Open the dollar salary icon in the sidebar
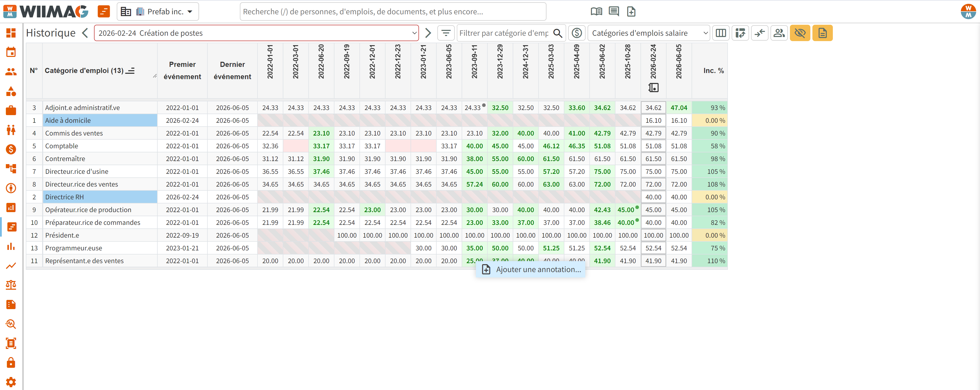Viewport: 980px width, 390px height. 11,149
